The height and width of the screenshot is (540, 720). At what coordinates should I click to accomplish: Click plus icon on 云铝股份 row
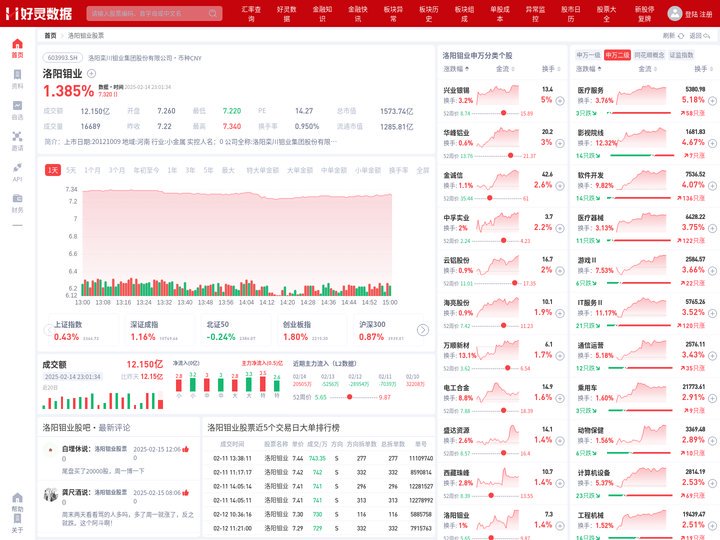[x=560, y=270]
